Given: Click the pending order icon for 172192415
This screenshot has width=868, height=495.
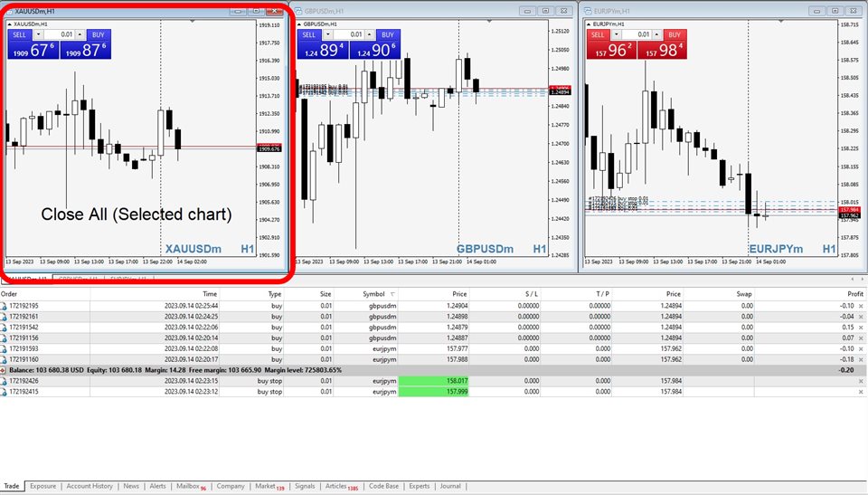Looking at the screenshot, I should coord(4,391).
